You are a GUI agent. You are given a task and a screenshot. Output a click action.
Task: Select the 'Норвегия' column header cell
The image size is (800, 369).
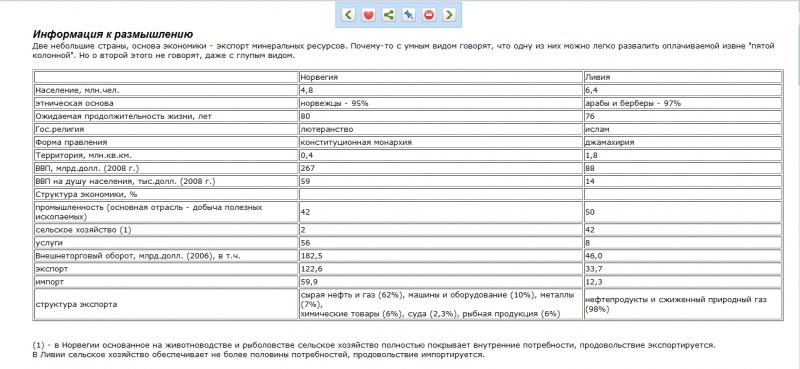pos(440,77)
